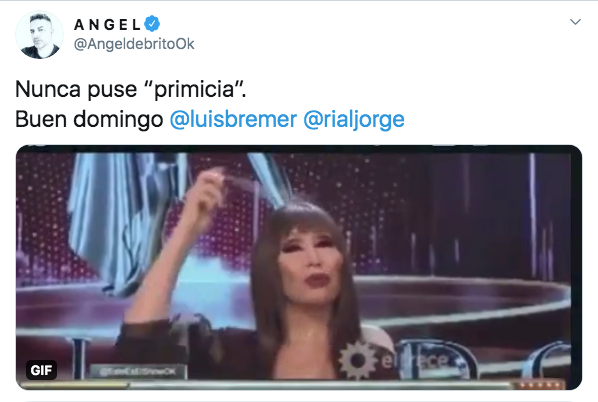Expand the tweet options chevron
The height and width of the screenshot is (402, 598).
tap(575, 22)
